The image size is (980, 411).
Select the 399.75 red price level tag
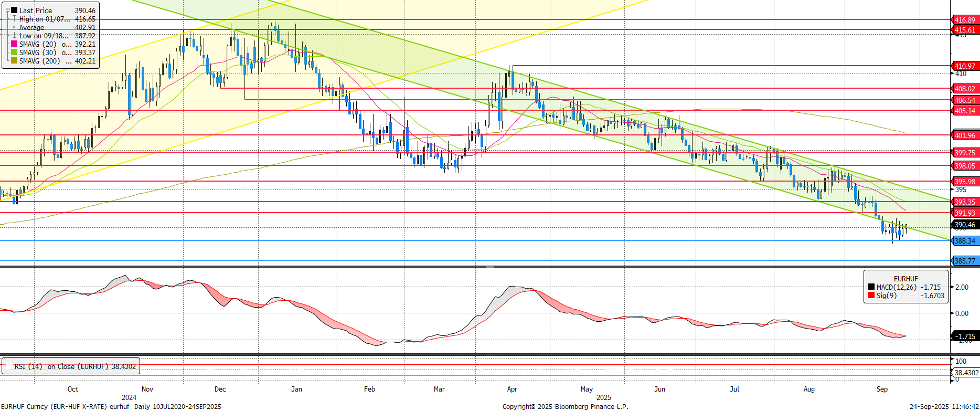[965, 153]
